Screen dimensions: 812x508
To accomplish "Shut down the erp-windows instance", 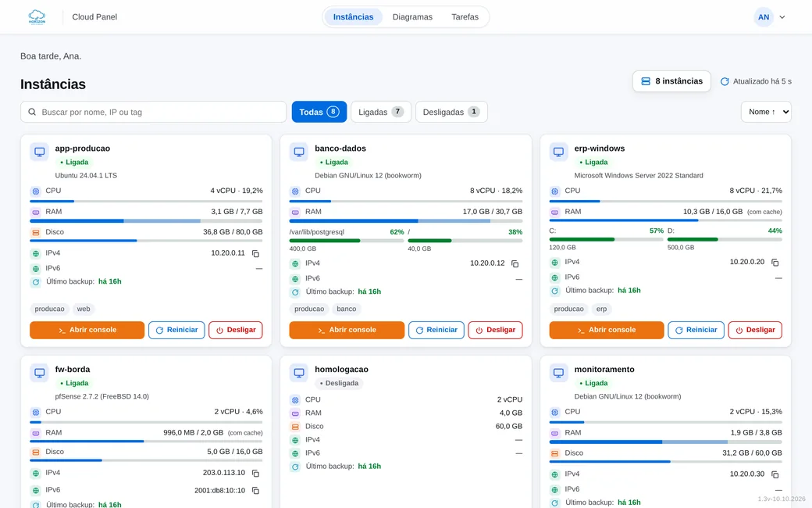I will coord(755,330).
